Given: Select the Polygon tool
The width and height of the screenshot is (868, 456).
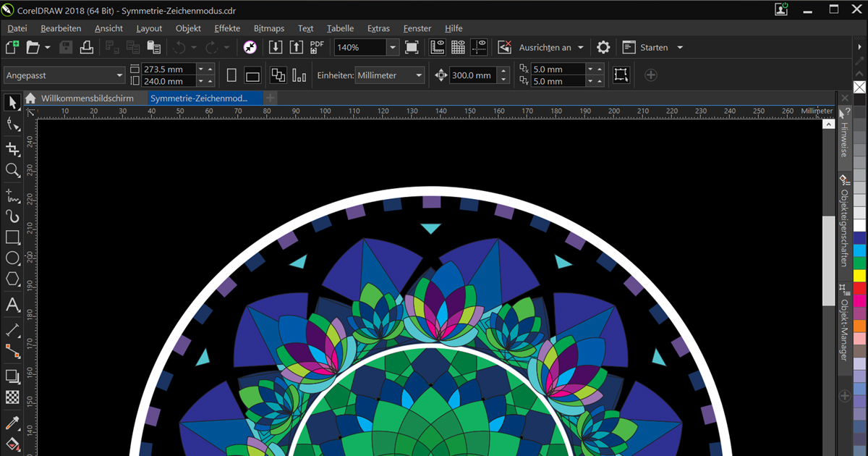Looking at the screenshot, I should (x=12, y=279).
